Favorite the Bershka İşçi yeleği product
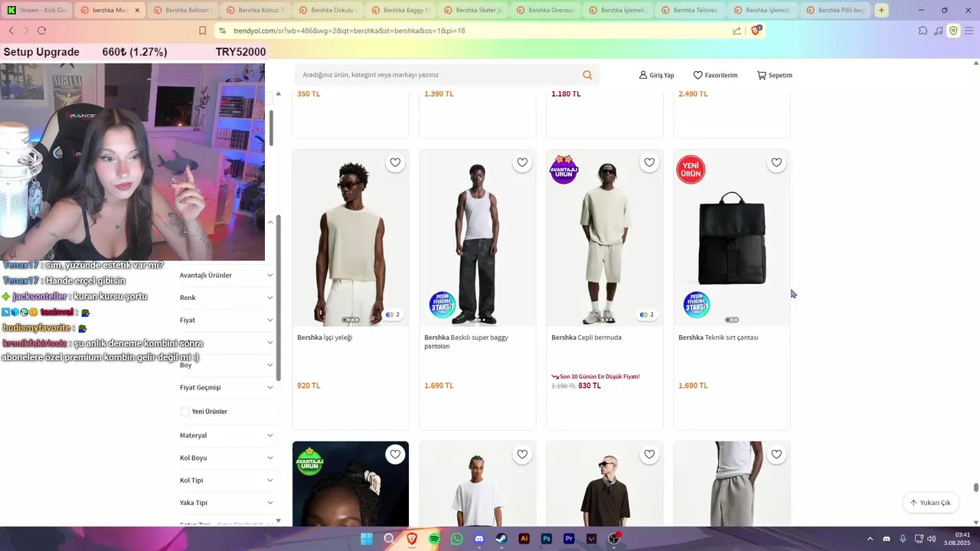The height and width of the screenshot is (551, 980). point(395,162)
